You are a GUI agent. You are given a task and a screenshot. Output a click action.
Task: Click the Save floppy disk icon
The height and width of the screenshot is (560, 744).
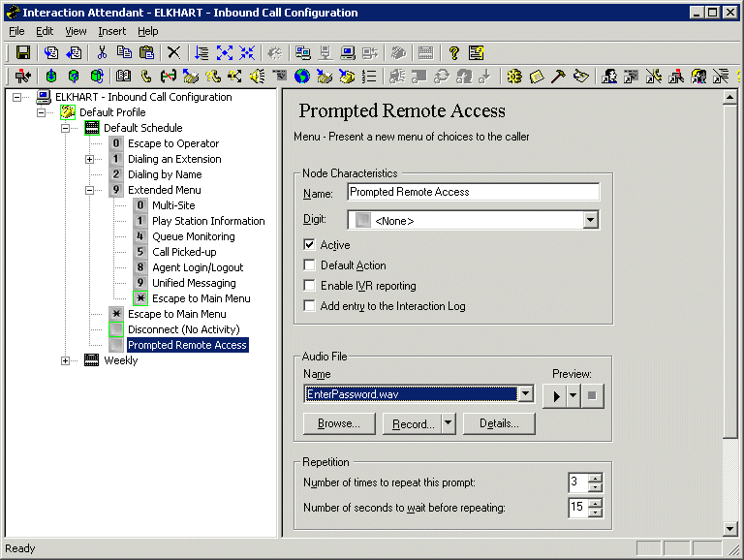click(23, 52)
